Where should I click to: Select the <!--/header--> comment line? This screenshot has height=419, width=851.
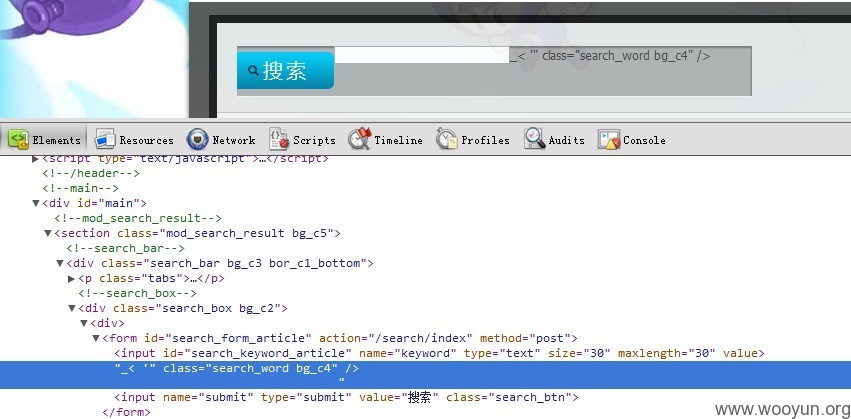91,174
